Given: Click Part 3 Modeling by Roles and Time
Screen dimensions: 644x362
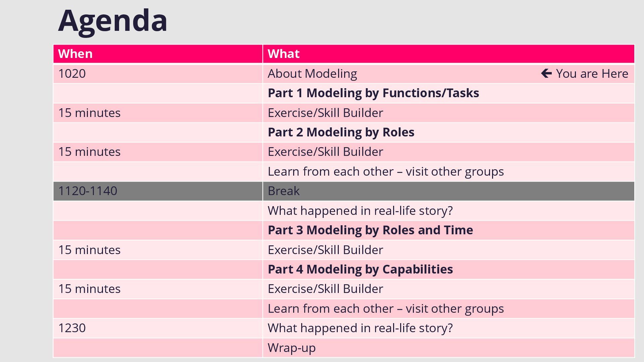Looking at the screenshot, I should point(370,230).
